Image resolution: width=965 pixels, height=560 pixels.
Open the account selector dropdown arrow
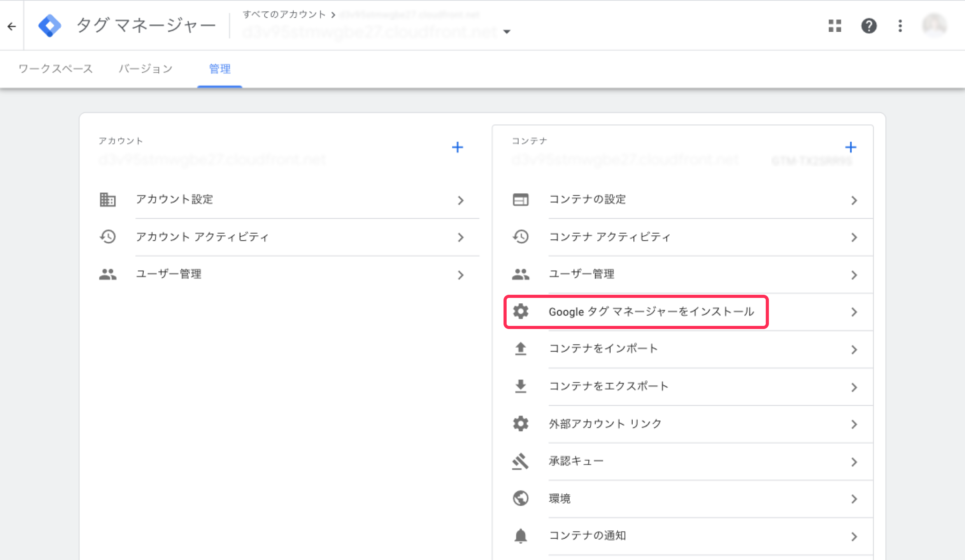[x=507, y=32]
